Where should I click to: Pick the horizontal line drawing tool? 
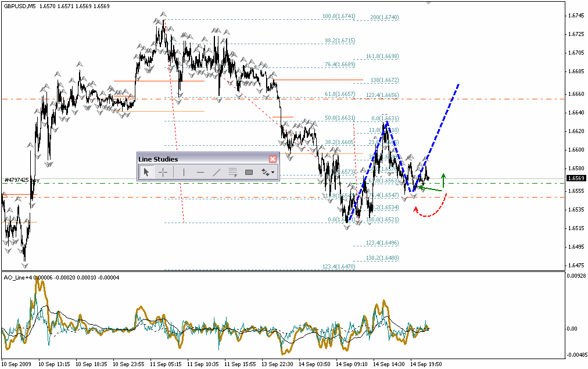tap(200, 172)
